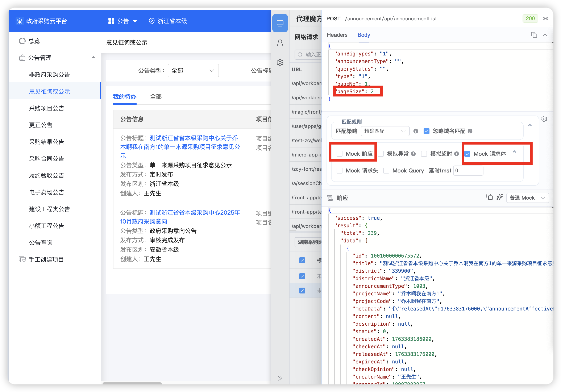Viewport: 561px width, 392px height.
Task: Click the 公告管理 briefcase icon
Action: (22, 58)
